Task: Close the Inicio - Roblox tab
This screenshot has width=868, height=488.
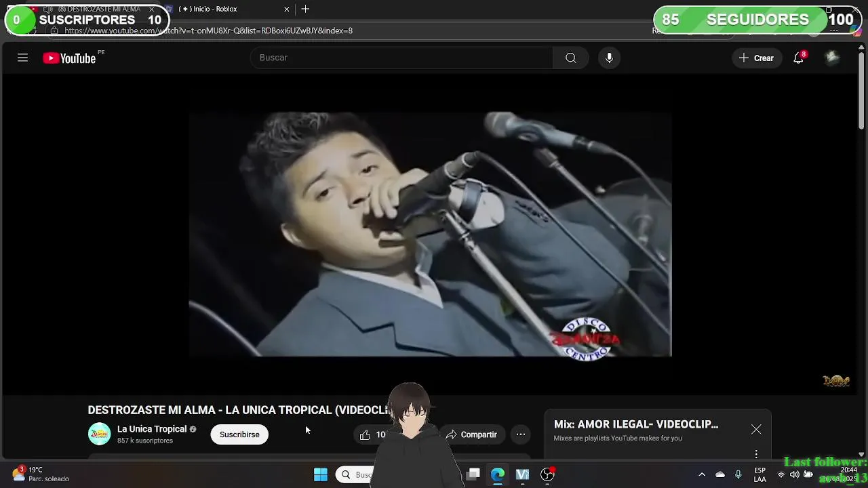Action: coord(286,9)
